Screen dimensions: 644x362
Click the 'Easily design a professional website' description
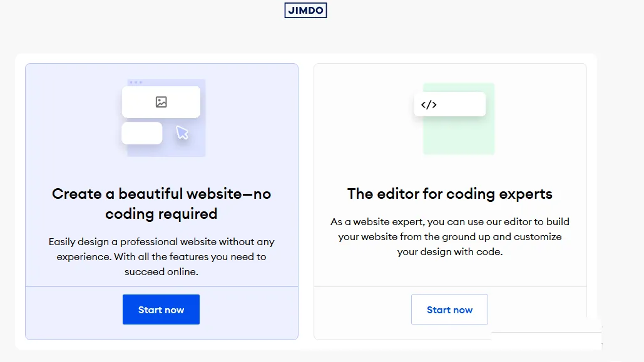coord(161,241)
